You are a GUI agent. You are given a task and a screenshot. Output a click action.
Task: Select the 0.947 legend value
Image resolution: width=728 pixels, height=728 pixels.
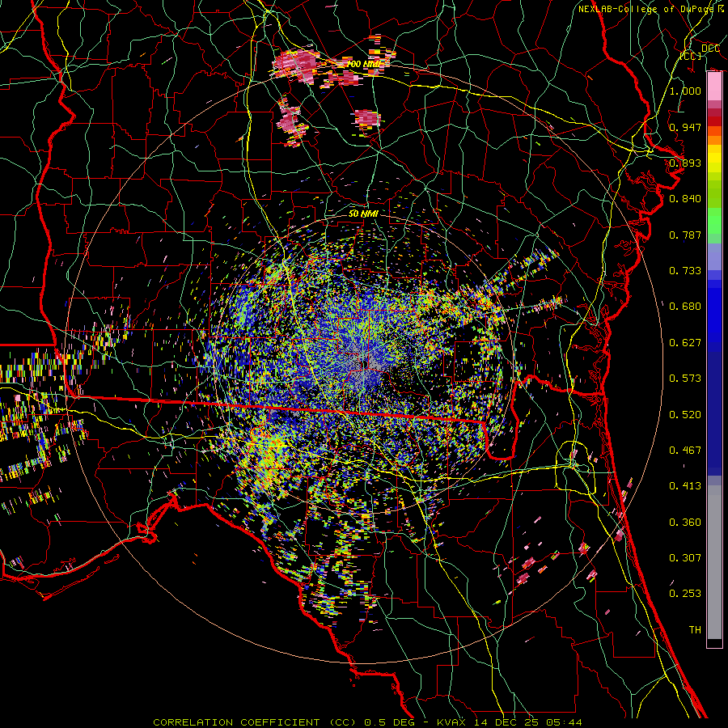(685, 127)
